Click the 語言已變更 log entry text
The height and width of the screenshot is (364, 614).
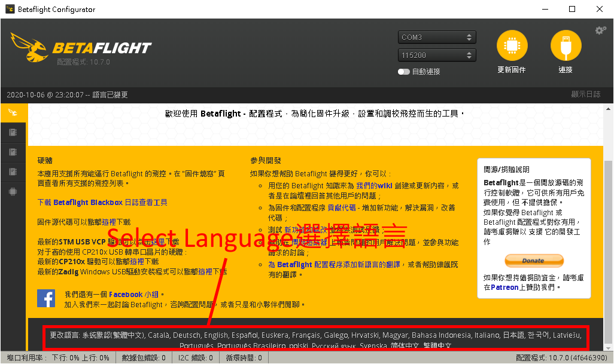coord(110,94)
